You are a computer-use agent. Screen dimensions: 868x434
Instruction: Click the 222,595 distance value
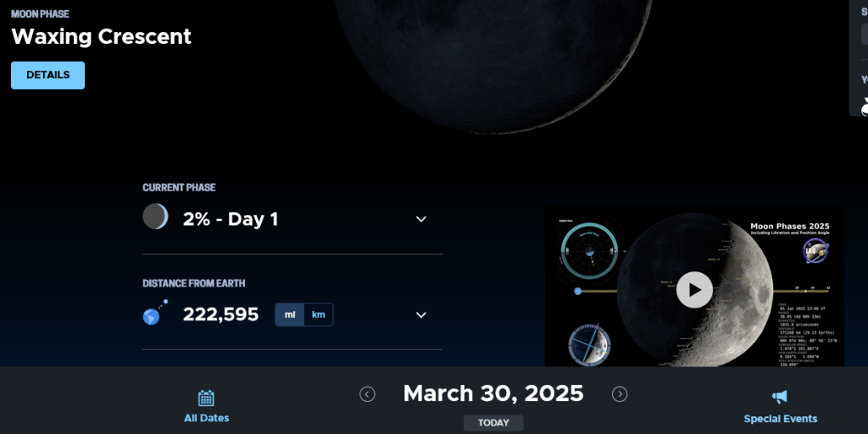point(220,314)
